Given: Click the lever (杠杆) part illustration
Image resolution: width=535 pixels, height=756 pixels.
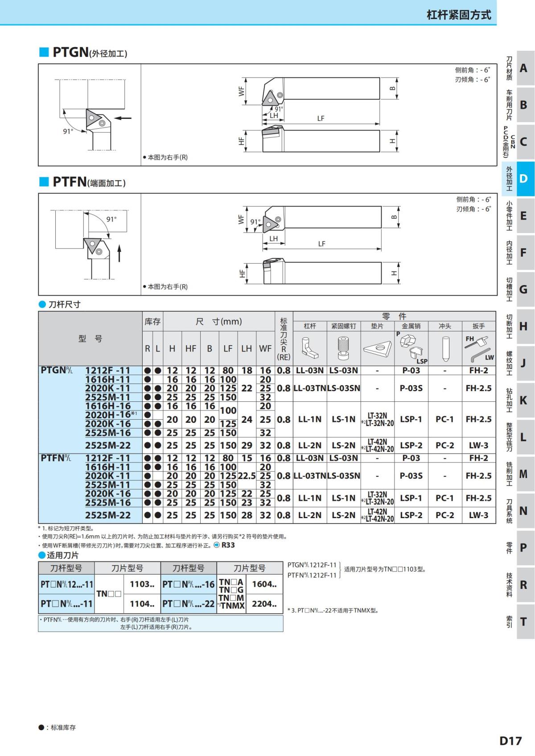Looking at the screenshot, I should pos(310,348).
